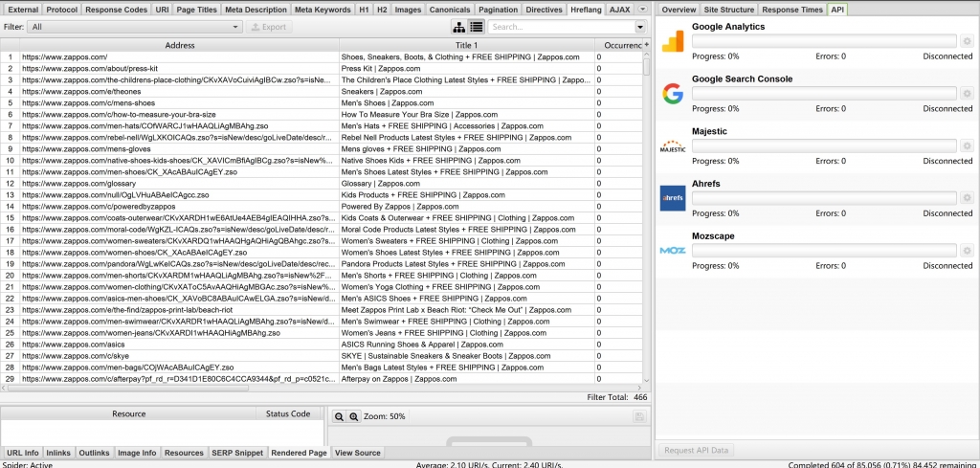Viewport: 980px width, 468px height.
Task: Switch to Site Structure tab
Action: [729, 10]
